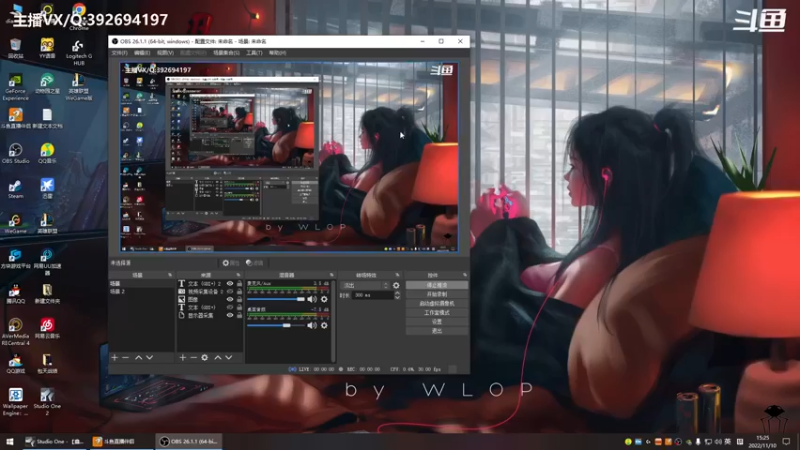Toggle visibility of the 视频采集设备 2 source
The width and height of the screenshot is (800, 450).
230,291
